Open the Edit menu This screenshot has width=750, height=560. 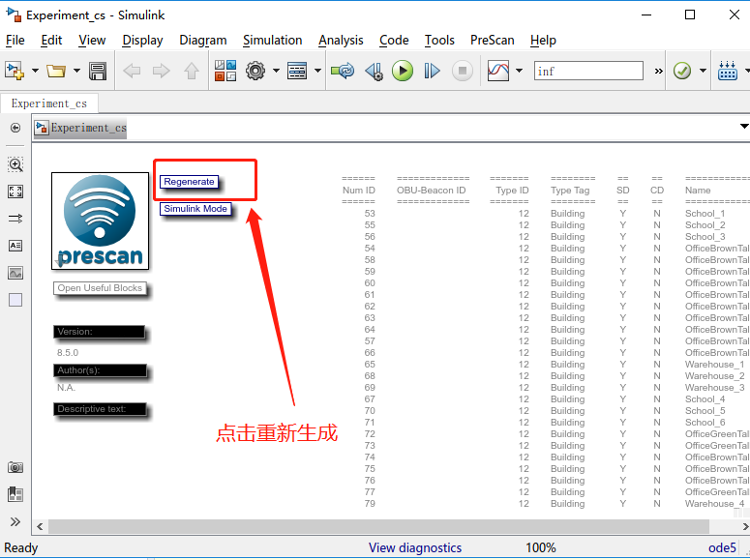51,41
